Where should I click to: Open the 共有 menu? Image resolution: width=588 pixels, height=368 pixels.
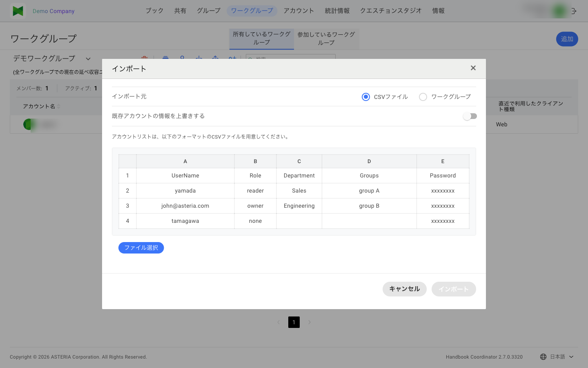[x=180, y=11]
